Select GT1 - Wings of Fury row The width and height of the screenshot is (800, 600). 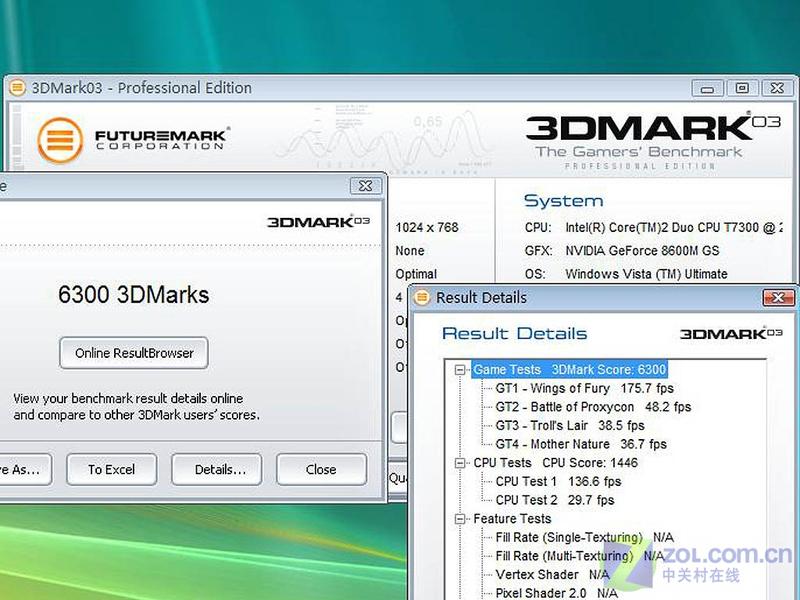(x=584, y=388)
